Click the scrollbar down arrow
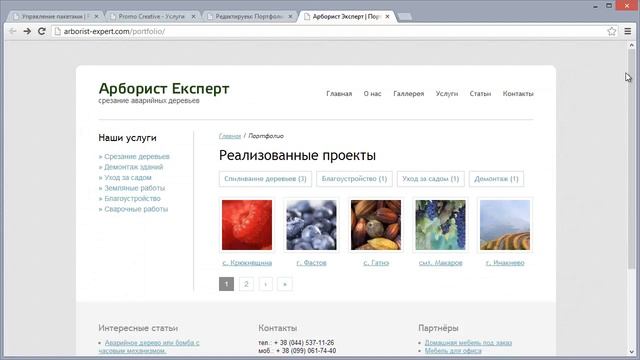The image size is (640, 360). click(x=631, y=352)
